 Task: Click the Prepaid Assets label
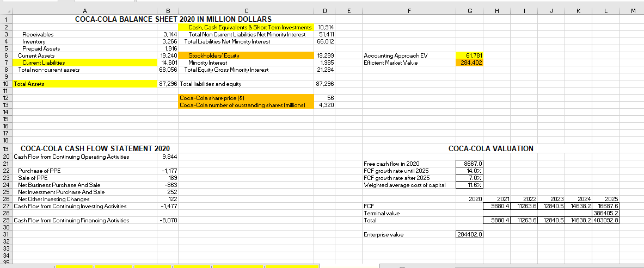point(41,48)
